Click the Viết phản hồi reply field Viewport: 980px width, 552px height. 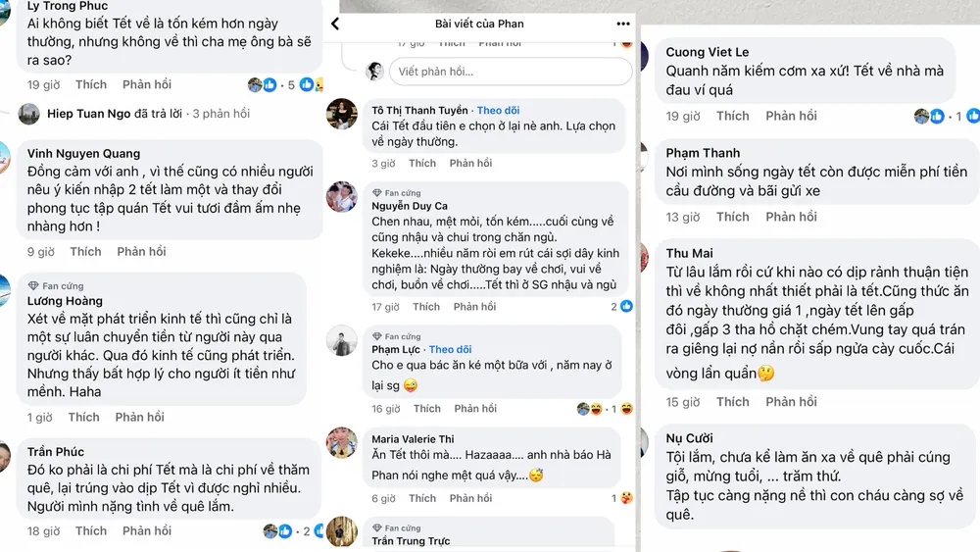(511, 72)
